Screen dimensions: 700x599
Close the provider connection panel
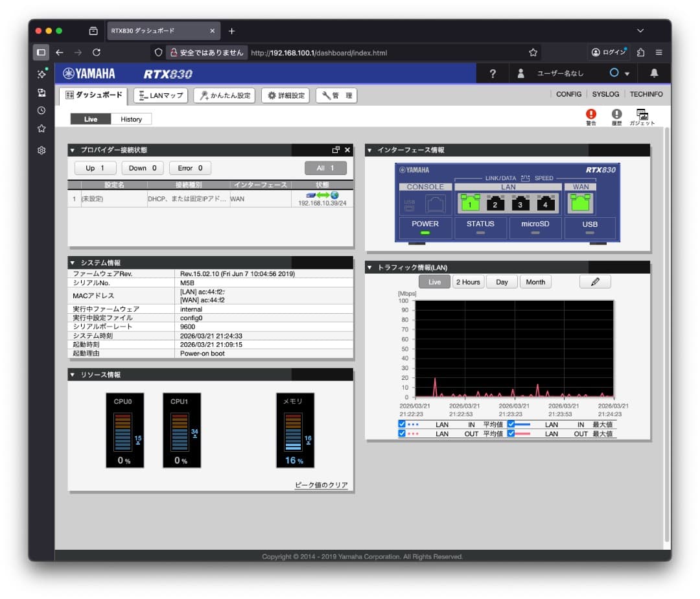tap(347, 150)
